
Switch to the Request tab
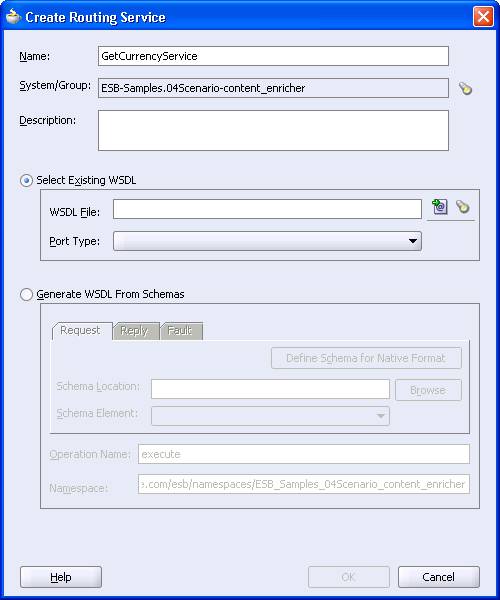(x=81, y=331)
